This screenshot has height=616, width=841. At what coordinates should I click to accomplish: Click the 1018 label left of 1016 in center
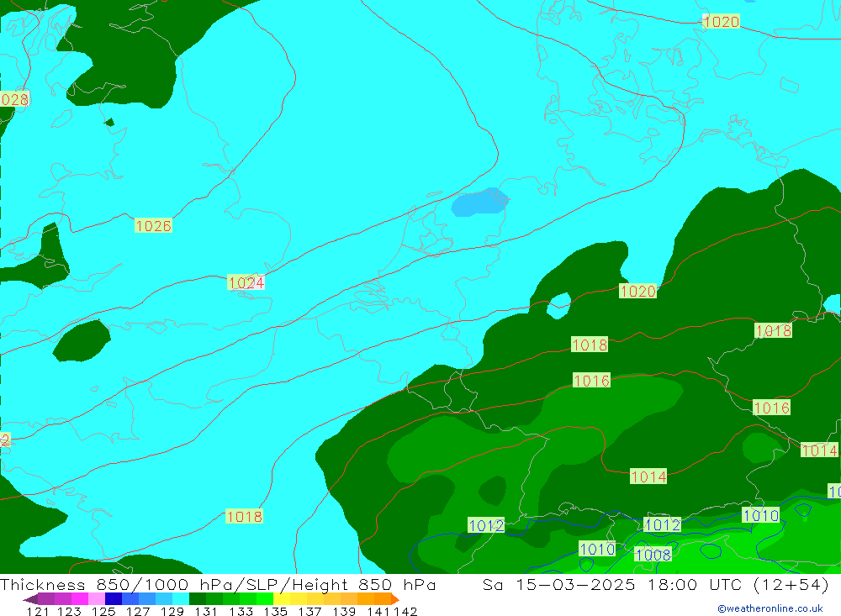590,345
